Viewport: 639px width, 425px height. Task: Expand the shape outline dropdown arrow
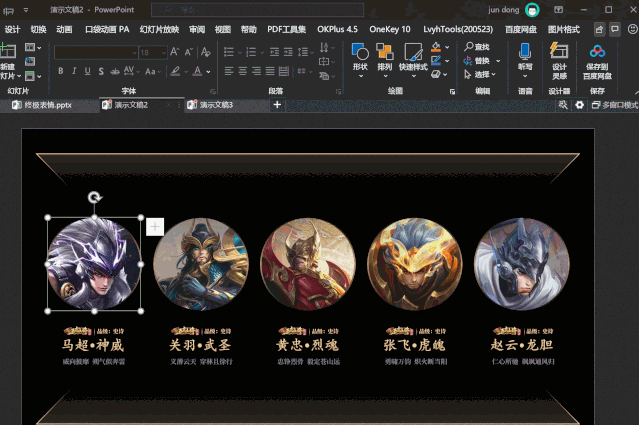(x=447, y=61)
